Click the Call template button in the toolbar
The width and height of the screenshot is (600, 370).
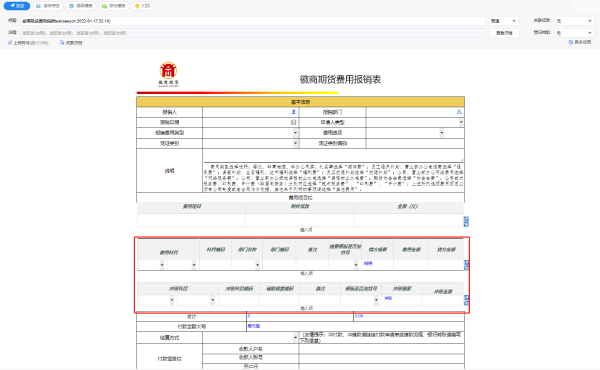[x=81, y=6]
